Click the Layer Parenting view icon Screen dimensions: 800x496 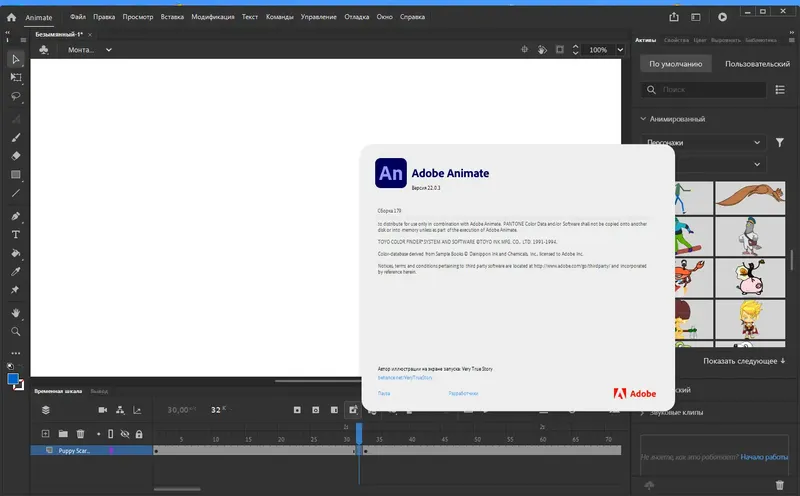click(120, 410)
